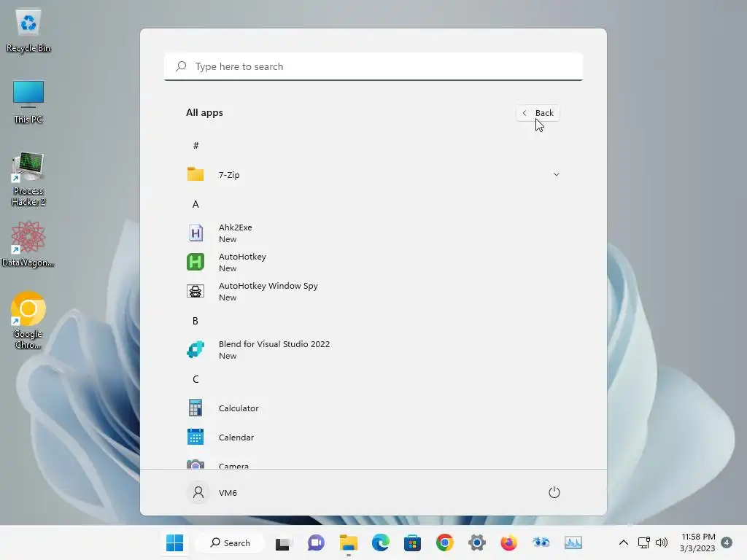Jump to the # letter index header
This screenshot has height=560, width=747.
[x=196, y=146]
